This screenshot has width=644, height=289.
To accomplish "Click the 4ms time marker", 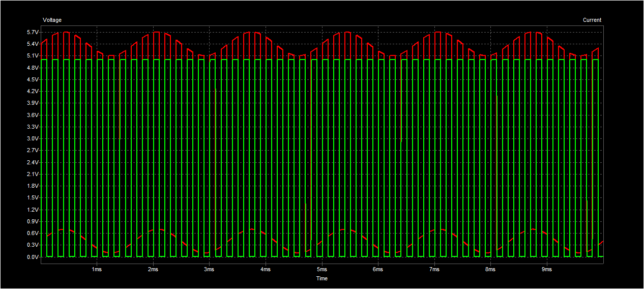I will pos(266,269).
